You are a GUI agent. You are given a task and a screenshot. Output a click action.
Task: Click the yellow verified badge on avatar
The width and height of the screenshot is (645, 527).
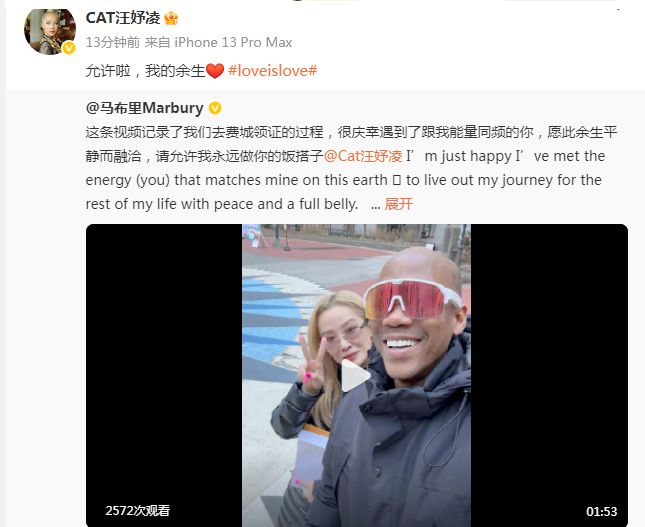point(69,48)
